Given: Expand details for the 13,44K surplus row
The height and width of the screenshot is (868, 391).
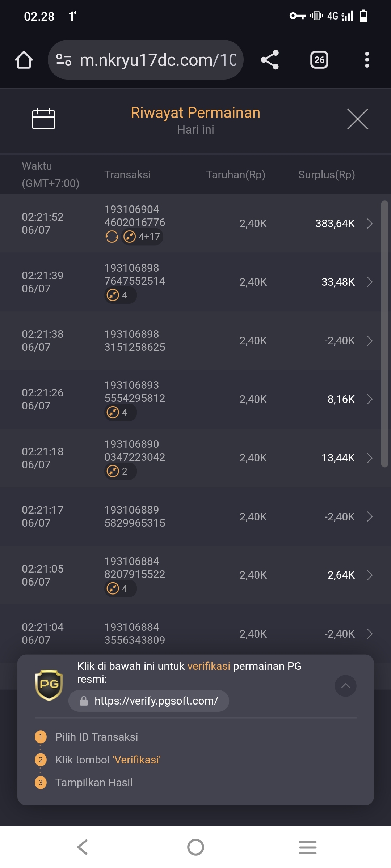Looking at the screenshot, I should pos(370,458).
